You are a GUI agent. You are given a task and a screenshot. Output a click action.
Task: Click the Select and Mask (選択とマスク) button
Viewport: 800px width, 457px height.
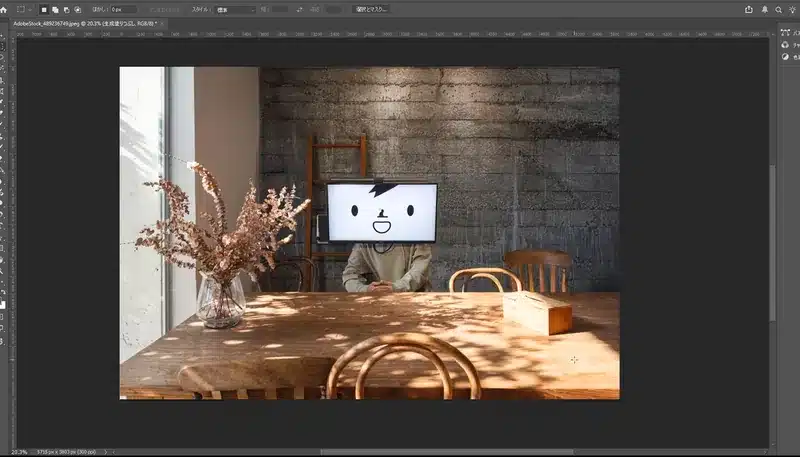point(372,9)
